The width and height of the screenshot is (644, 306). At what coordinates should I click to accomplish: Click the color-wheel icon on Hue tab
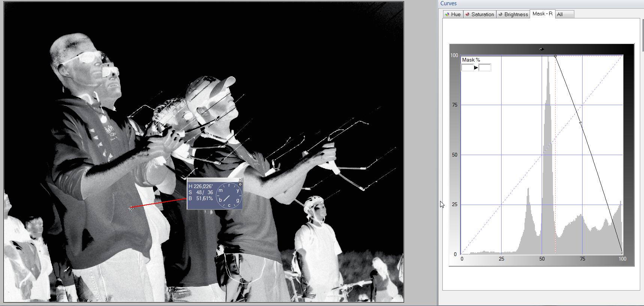click(x=447, y=14)
